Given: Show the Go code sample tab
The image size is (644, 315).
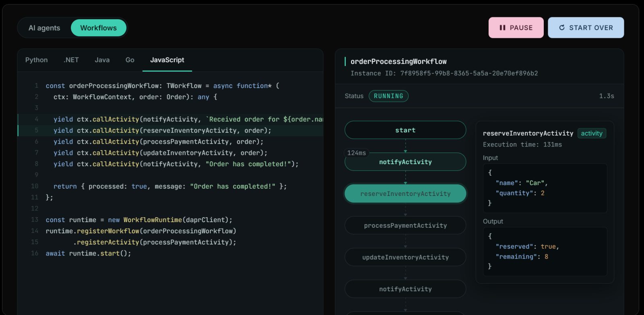Looking at the screenshot, I should (130, 60).
